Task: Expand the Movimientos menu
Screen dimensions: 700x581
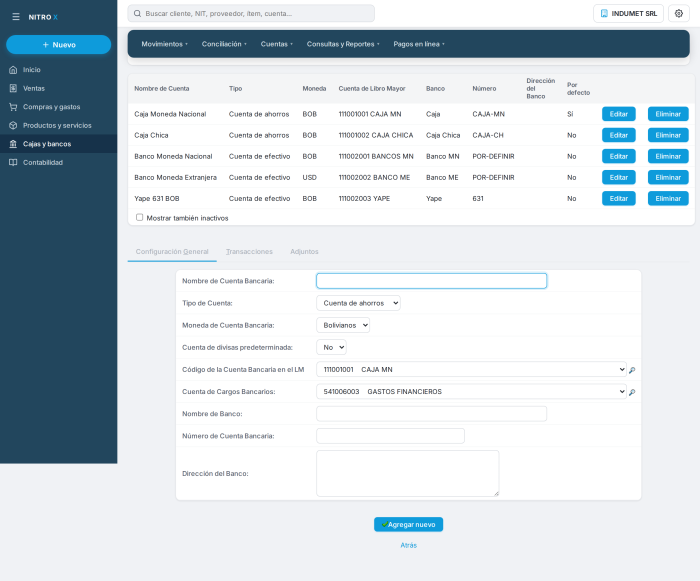Action: click(x=164, y=44)
